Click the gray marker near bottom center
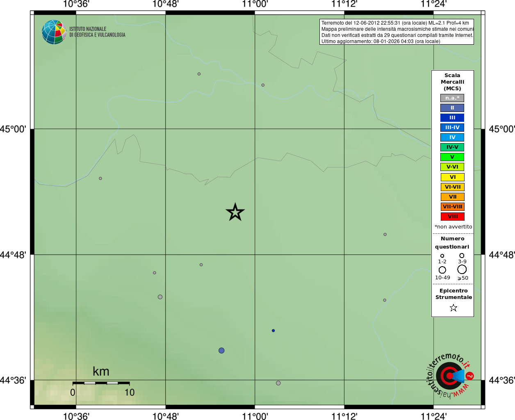 [x=278, y=383]
